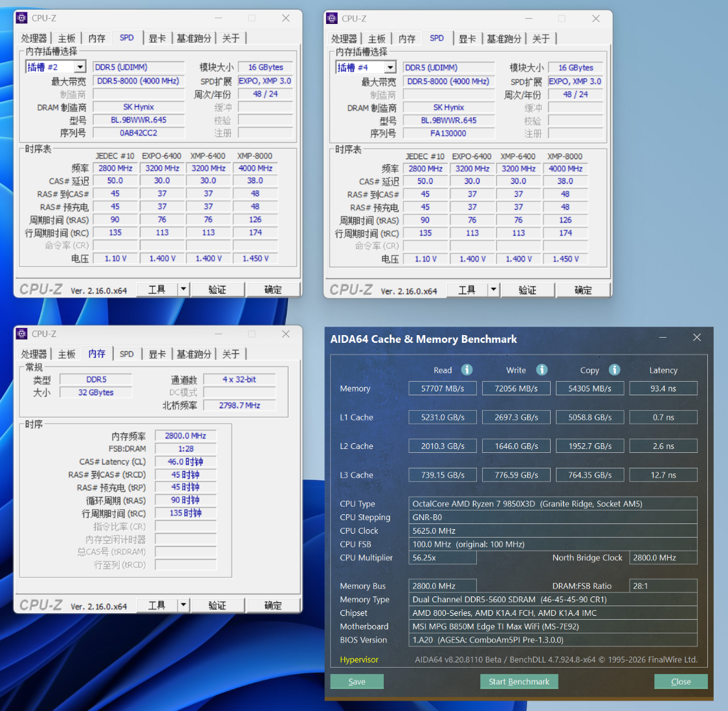Switch to 处理器 tab in top-left CPU-Z
Screen dimensions: 728x711
coord(34,39)
